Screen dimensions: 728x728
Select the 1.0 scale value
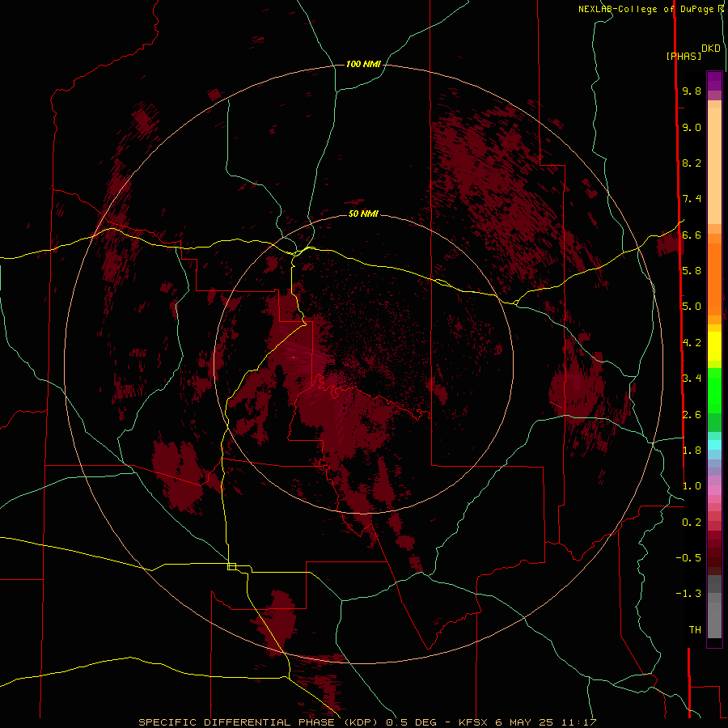coord(692,486)
